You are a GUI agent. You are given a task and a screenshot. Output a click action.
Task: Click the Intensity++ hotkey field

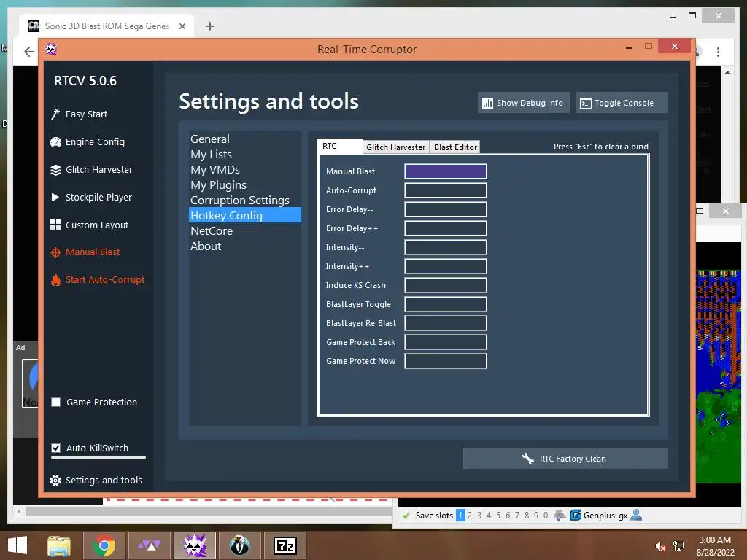[x=446, y=266]
